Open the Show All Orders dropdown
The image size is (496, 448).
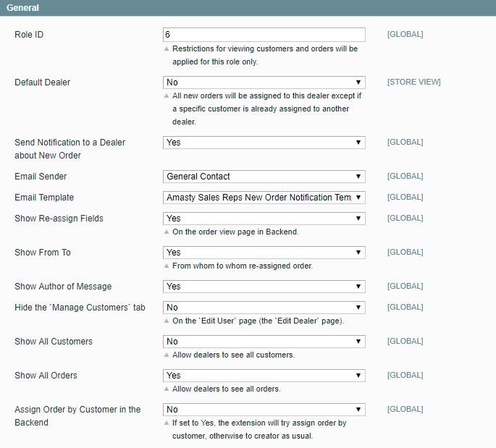tap(264, 376)
